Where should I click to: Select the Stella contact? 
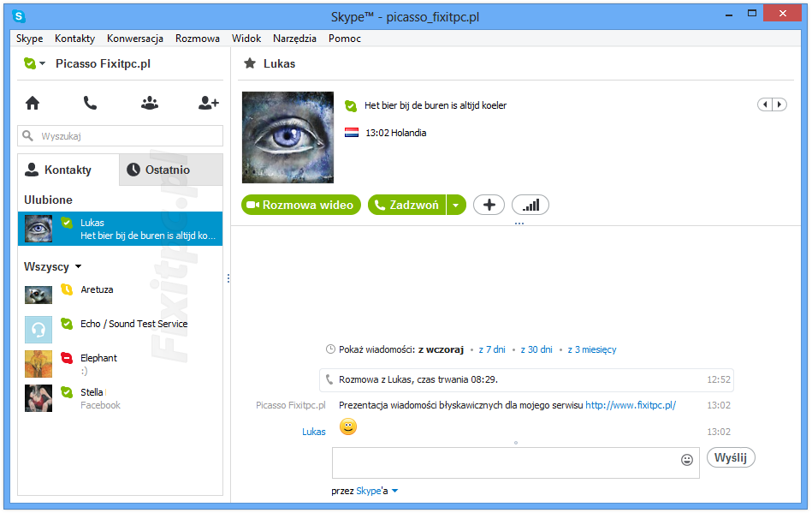(120, 398)
